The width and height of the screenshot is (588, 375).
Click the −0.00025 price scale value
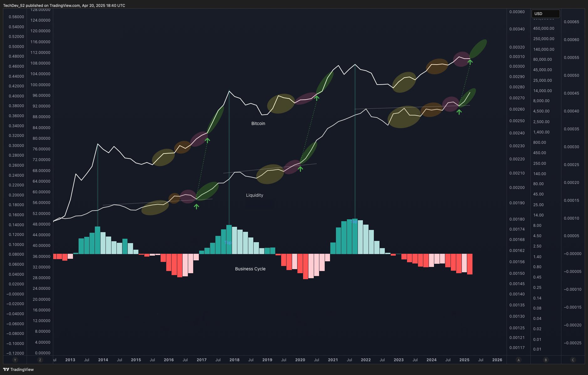[573, 343]
